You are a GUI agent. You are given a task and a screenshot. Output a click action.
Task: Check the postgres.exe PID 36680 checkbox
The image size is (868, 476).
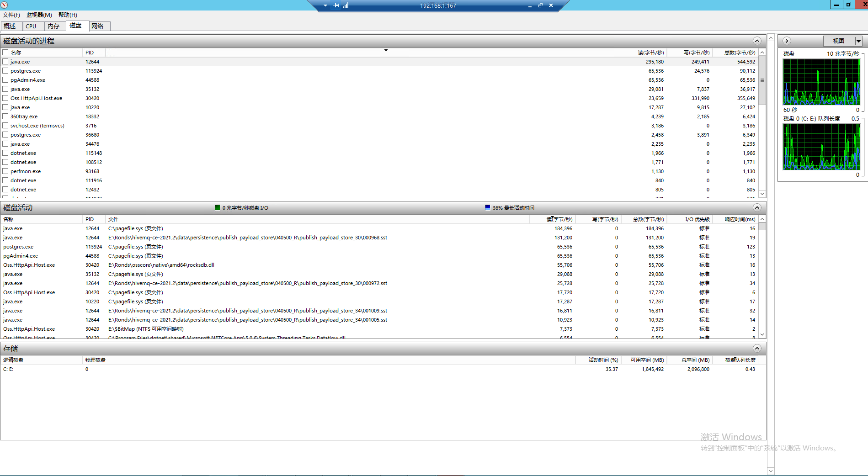click(5, 135)
